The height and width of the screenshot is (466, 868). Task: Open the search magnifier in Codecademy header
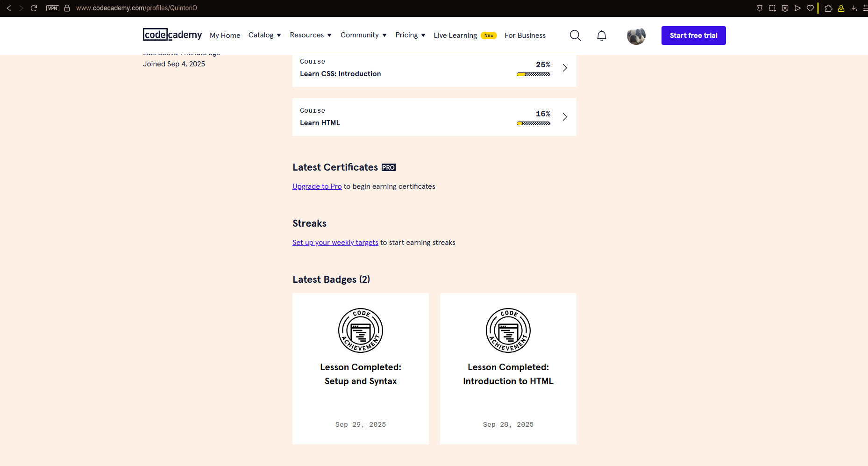coord(575,36)
